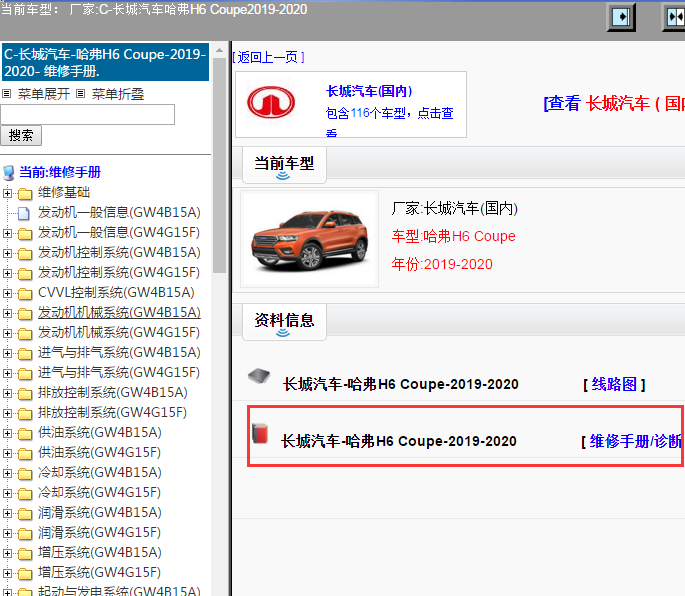Expand the 冷却系统(GW4B15A) tree node

(x=8, y=472)
